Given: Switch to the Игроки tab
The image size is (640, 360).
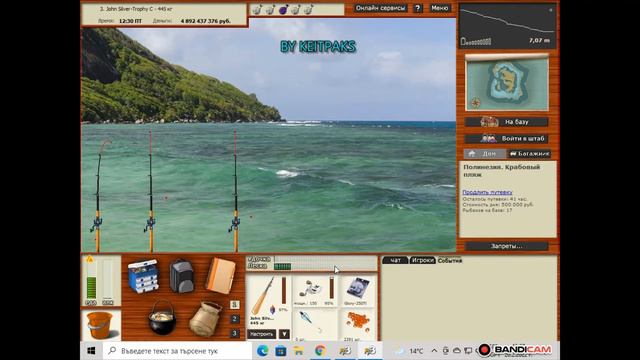Looking at the screenshot, I should 422,260.
